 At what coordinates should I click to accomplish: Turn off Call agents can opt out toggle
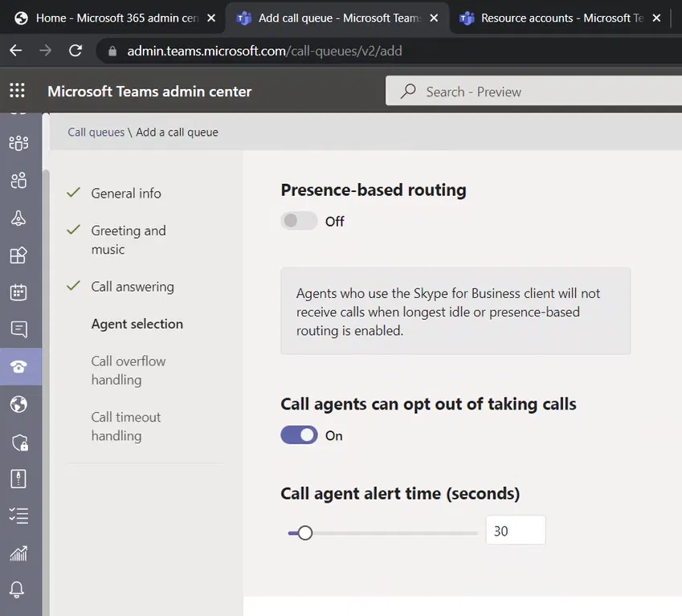pos(299,435)
